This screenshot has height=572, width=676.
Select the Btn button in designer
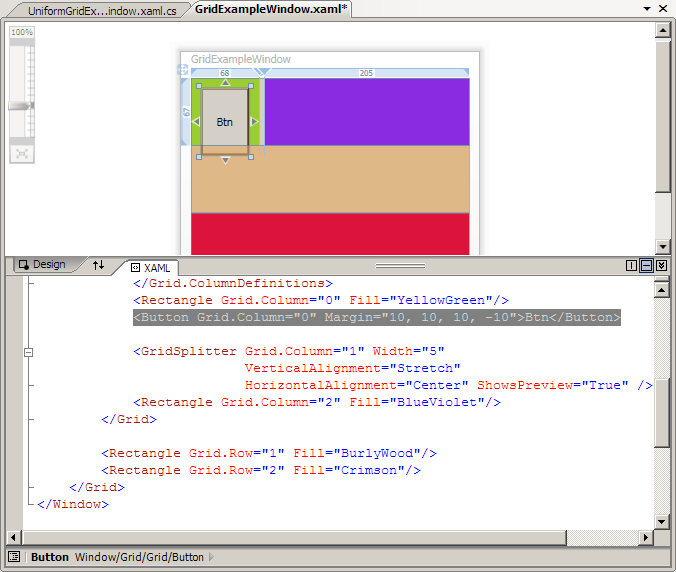[x=225, y=122]
